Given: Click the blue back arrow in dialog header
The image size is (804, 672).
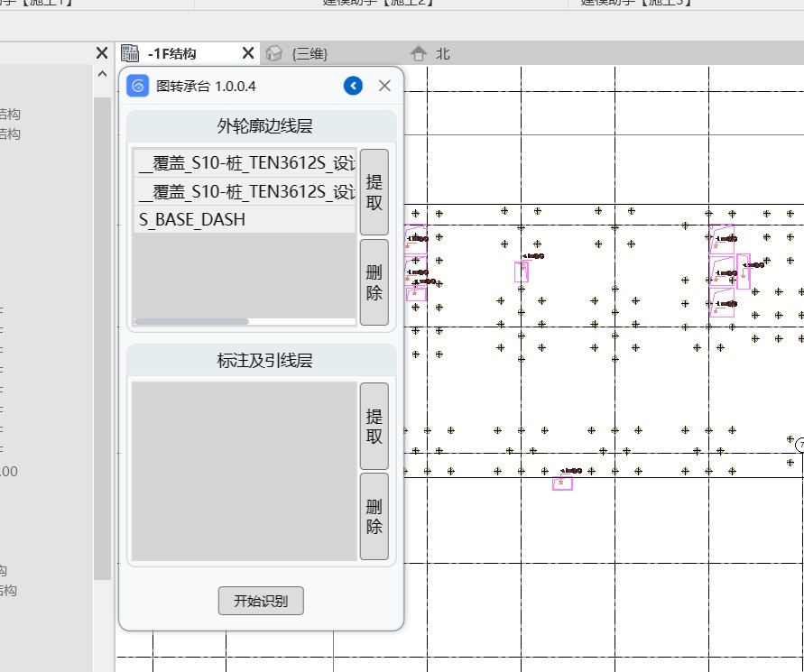Looking at the screenshot, I should [353, 86].
